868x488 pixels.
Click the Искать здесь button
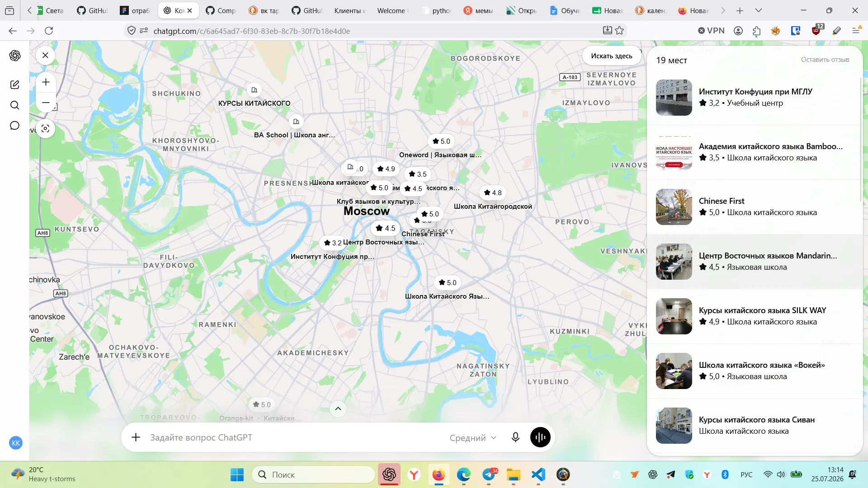tap(612, 56)
